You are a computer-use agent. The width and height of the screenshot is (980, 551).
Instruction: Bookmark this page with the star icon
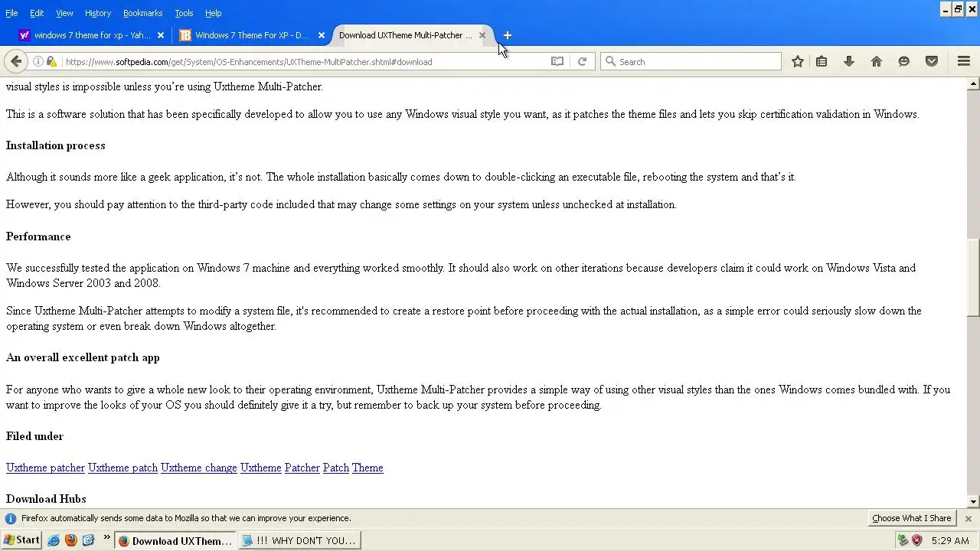pos(798,61)
